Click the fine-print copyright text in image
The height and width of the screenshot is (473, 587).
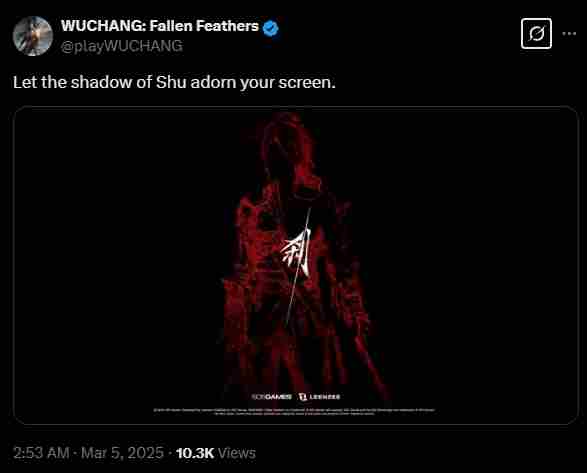(x=294, y=412)
